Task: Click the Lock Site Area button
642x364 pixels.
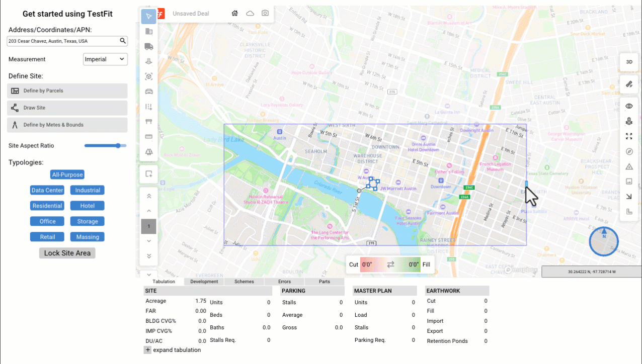Action: tap(67, 253)
